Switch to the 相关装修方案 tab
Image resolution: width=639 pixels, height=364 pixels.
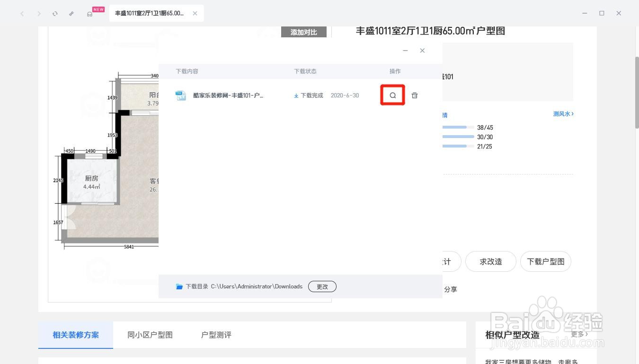tap(76, 335)
